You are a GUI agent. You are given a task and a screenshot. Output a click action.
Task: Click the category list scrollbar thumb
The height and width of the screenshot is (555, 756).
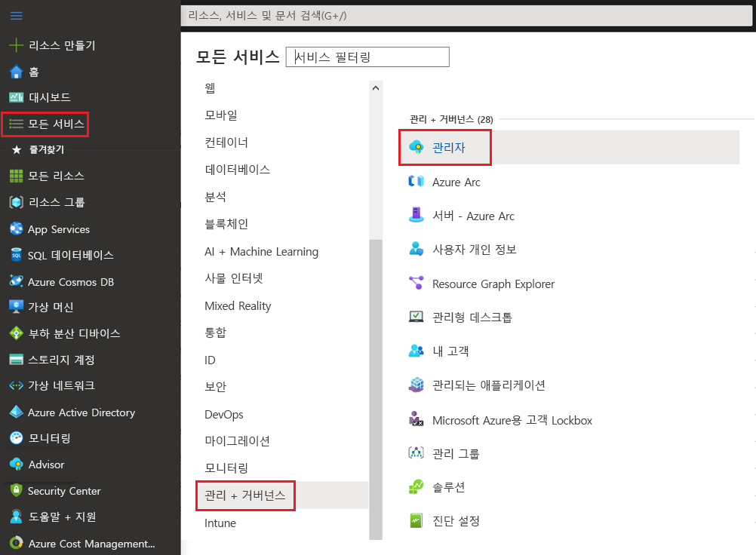pyautogui.click(x=376, y=389)
